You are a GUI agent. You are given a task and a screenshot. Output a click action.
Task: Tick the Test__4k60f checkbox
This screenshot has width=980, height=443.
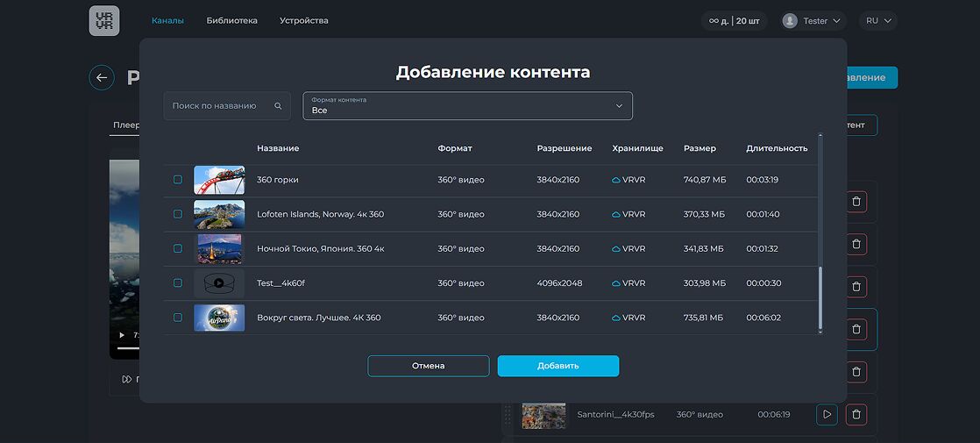coord(178,283)
